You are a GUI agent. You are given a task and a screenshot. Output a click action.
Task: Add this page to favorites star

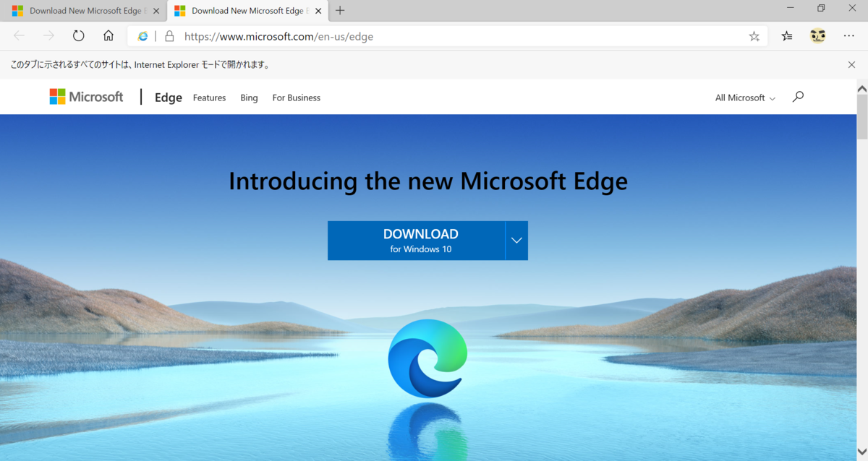click(754, 36)
